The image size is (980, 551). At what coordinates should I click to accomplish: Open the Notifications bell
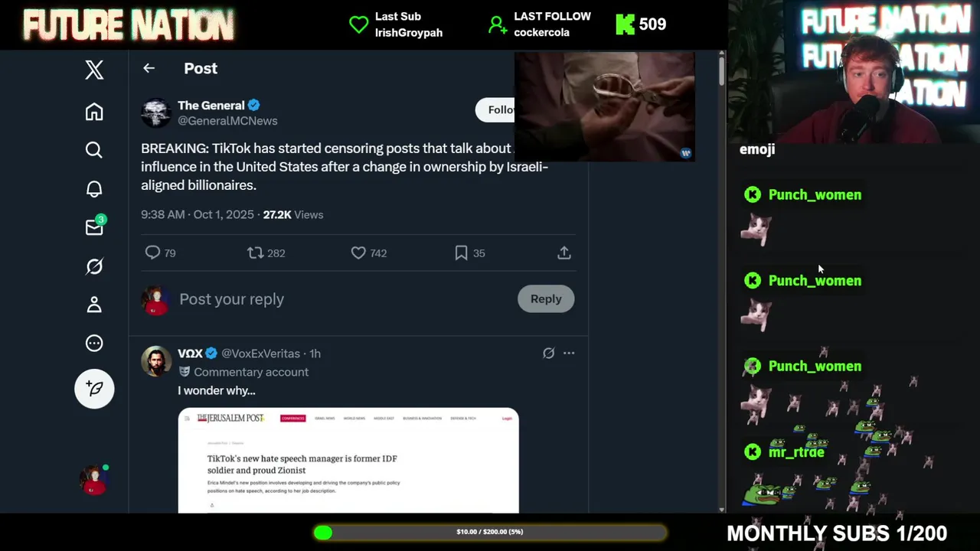click(94, 189)
